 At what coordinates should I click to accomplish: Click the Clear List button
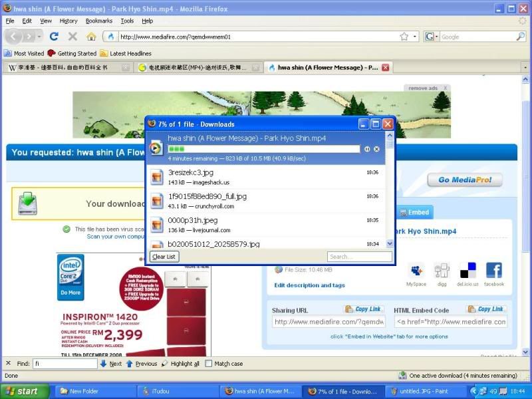164,257
